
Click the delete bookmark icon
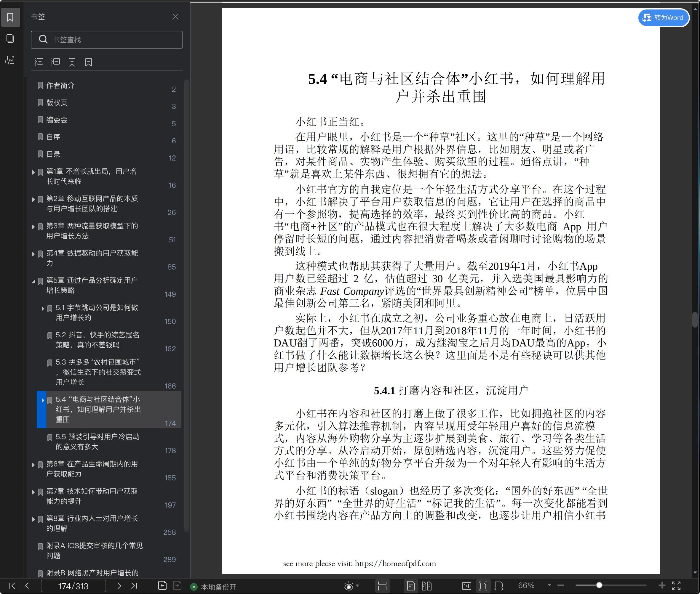point(89,62)
